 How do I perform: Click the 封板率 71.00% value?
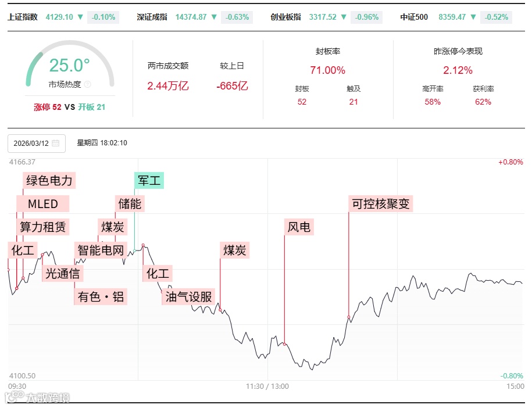tap(327, 70)
